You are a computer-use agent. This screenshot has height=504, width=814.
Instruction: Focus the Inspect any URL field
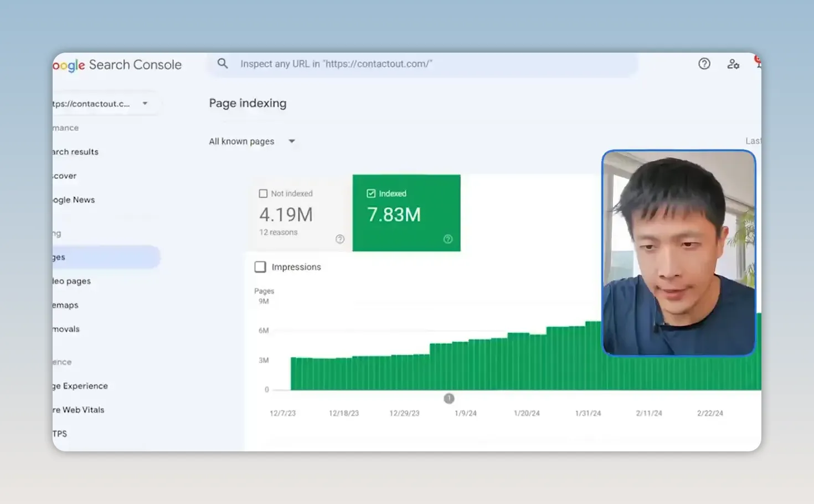(x=423, y=64)
